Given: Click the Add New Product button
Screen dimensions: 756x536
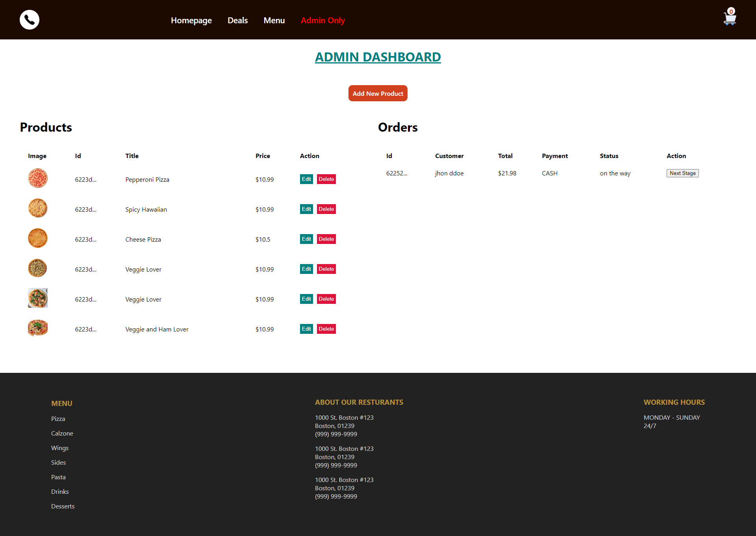Looking at the screenshot, I should click(378, 93).
